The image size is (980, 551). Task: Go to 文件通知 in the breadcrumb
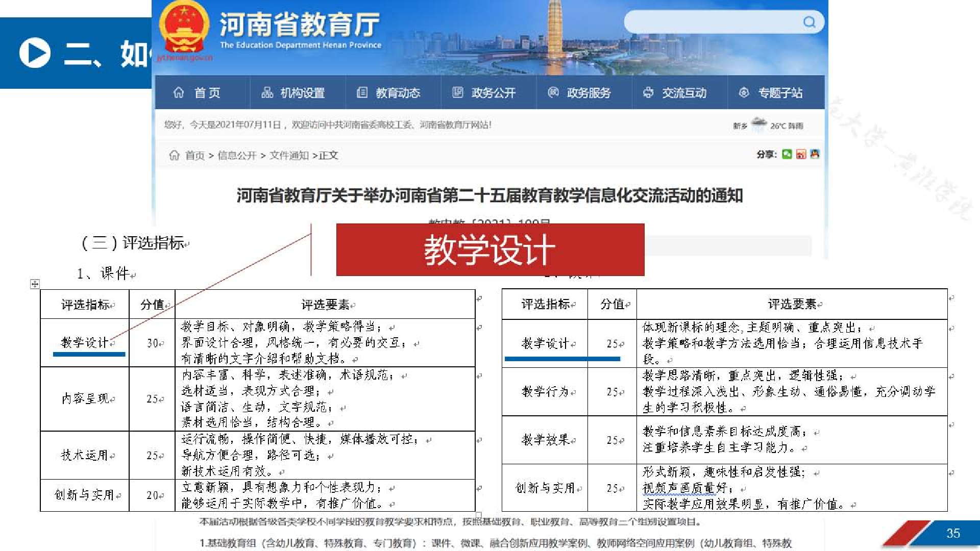(x=289, y=155)
